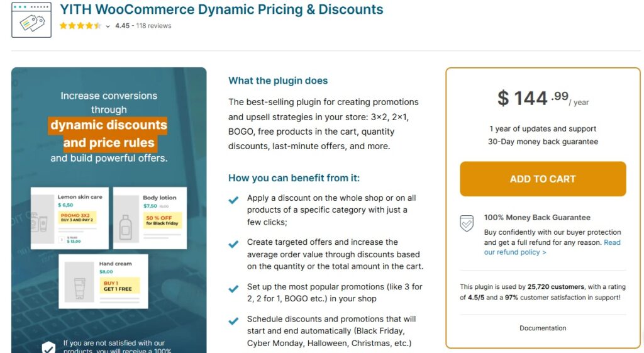
Task: Click the YITH WooCommerce Dynamic Pricing title
Action: point(221,9)
